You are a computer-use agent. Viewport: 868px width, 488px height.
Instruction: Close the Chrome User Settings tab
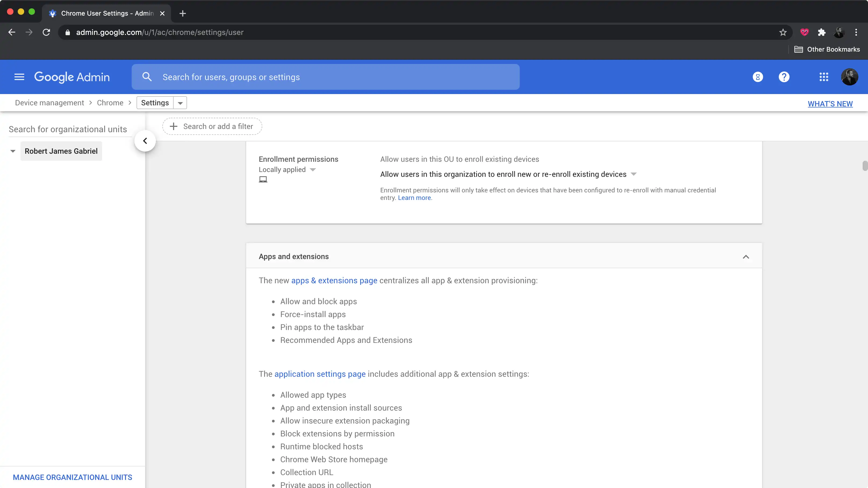pyautogui.click(x=162, y=13)
